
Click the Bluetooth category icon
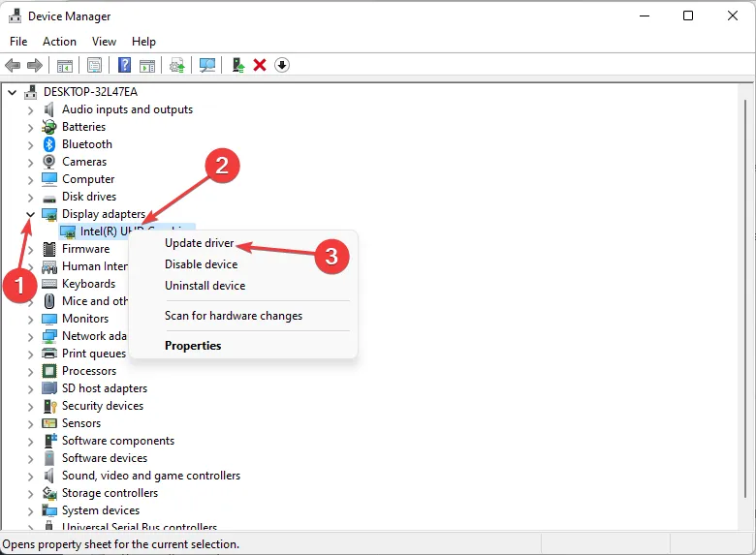(x=49, y=144)
